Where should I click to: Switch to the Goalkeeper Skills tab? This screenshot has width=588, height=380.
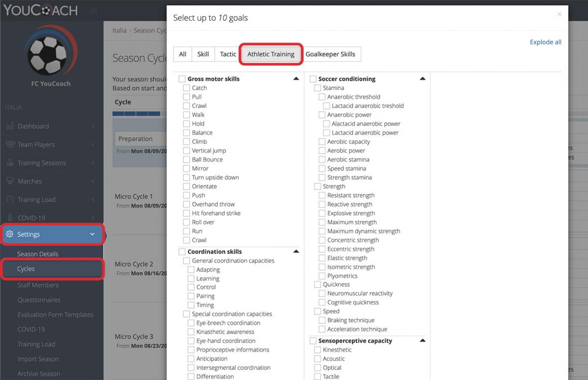coord(330,54)
